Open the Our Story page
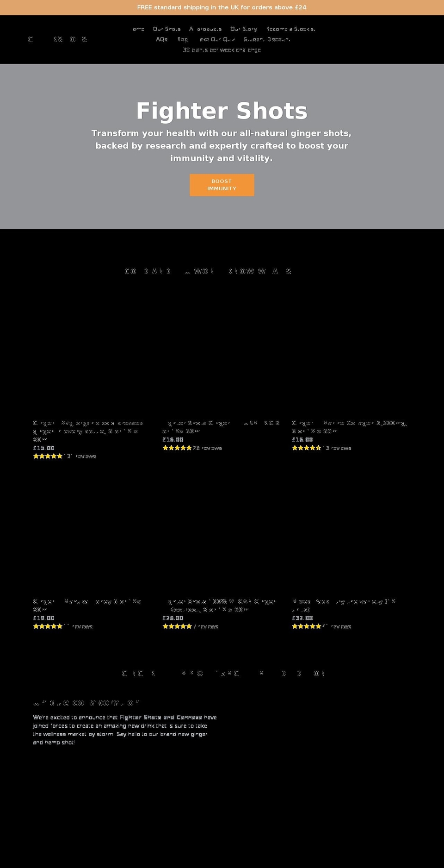Screen dimensions: 444x868 244,29
